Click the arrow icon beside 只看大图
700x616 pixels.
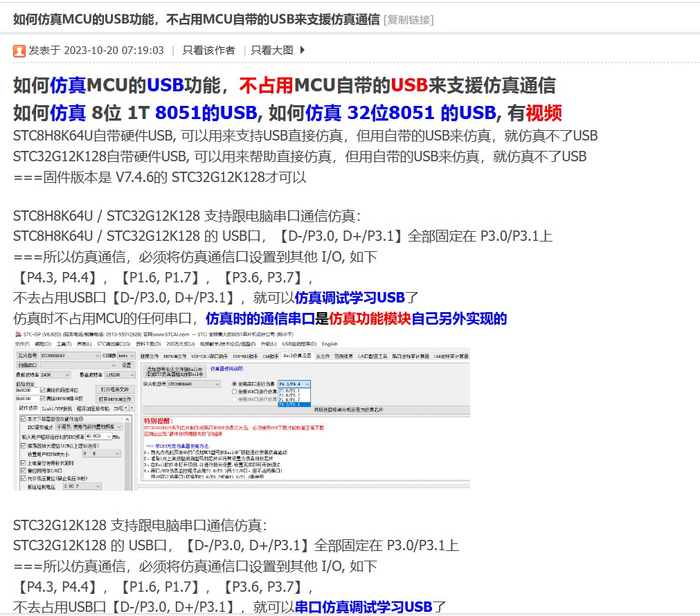[x=303, y=50]
